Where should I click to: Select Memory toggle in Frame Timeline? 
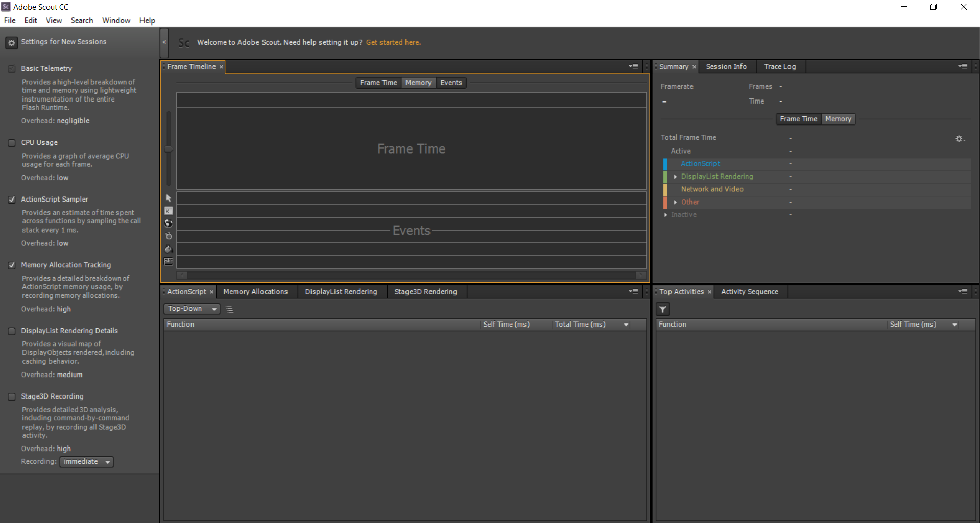coord(418,83)
